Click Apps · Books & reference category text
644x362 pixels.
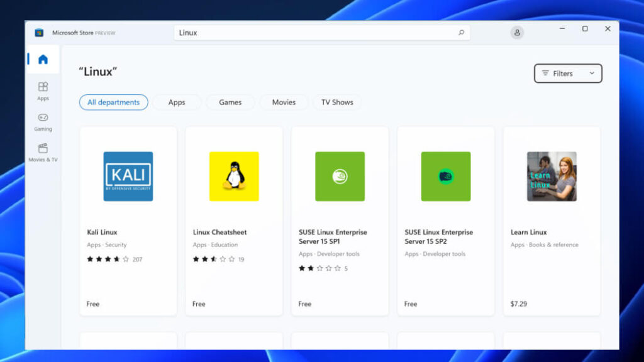click(x=544, y=244)
